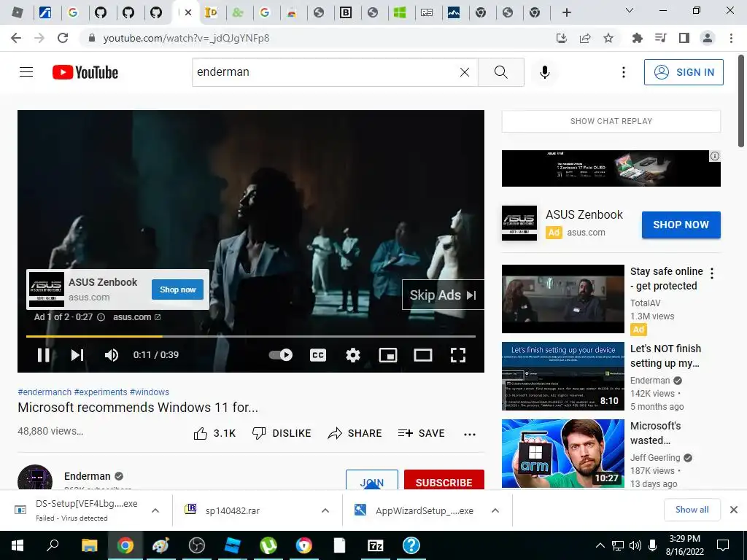Open Chrome three-dot menu
Viewport: 747px width, 560px height.
pos(731,38)
